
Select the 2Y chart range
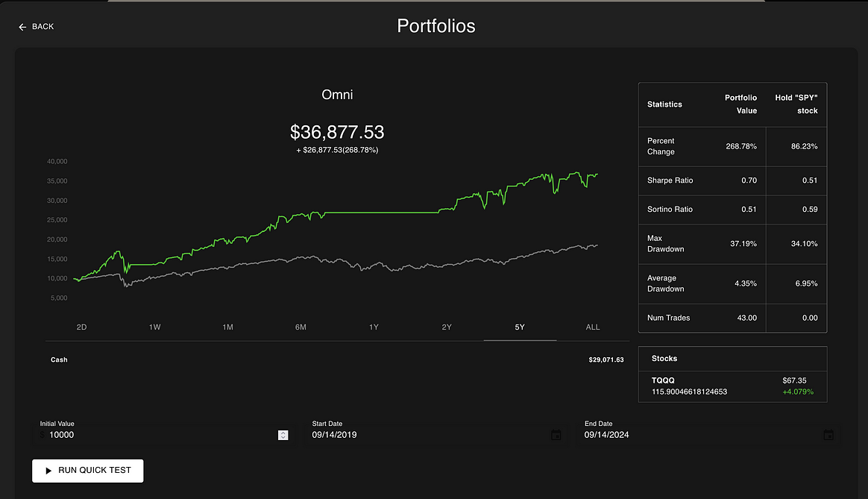click(x=447, y=327)
